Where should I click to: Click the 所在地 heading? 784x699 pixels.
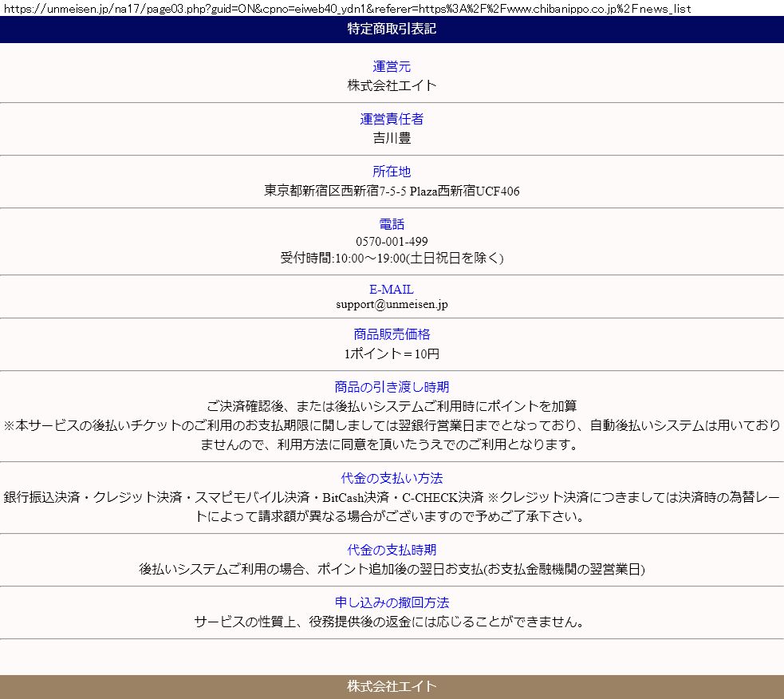tap(392, 172)
